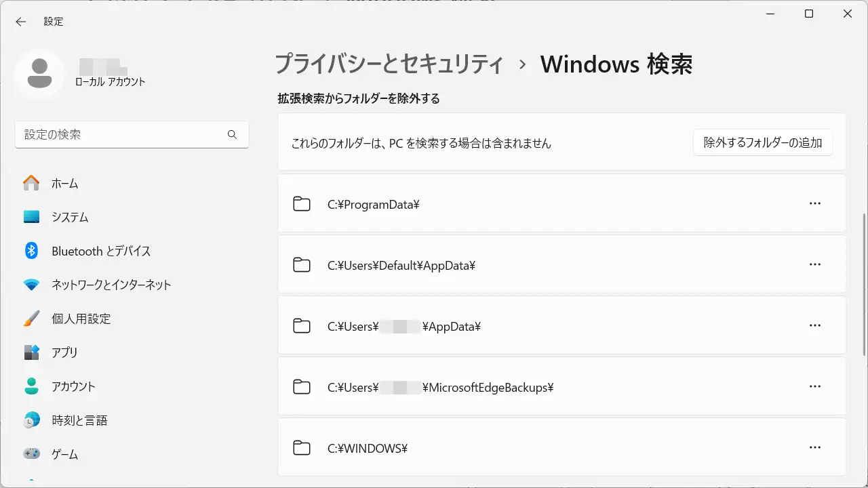Open more options for MicrosoftEdgeBackups folder
This screenshot has width=868, height=488.
click(x=815, y=386)
